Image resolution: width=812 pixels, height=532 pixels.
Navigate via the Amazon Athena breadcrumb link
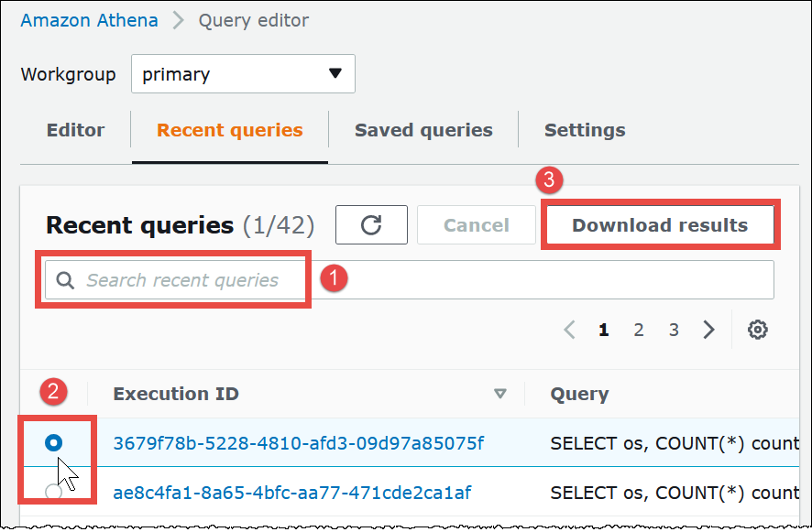[89, 20]
